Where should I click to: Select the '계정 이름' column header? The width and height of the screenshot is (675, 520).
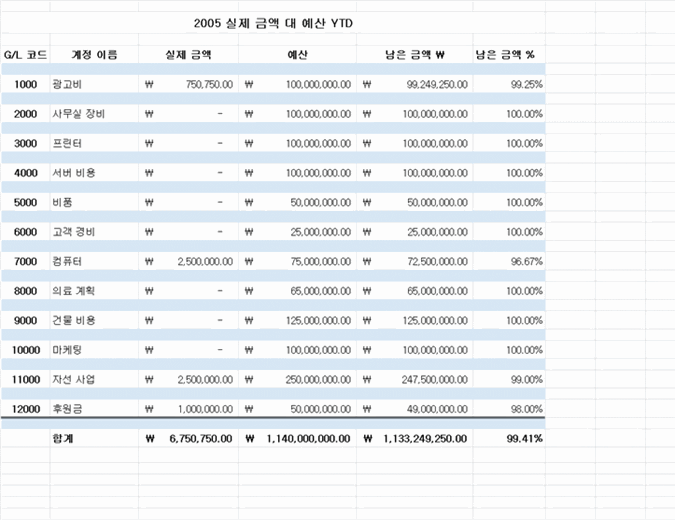point(94,55)
